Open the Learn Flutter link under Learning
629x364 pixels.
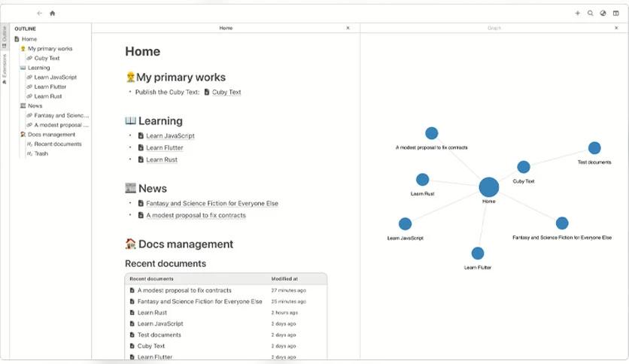click(165, 147)
